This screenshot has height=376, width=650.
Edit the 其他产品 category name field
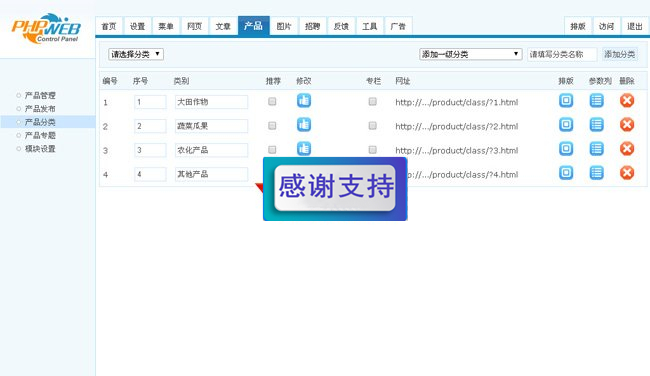point(211,174)
